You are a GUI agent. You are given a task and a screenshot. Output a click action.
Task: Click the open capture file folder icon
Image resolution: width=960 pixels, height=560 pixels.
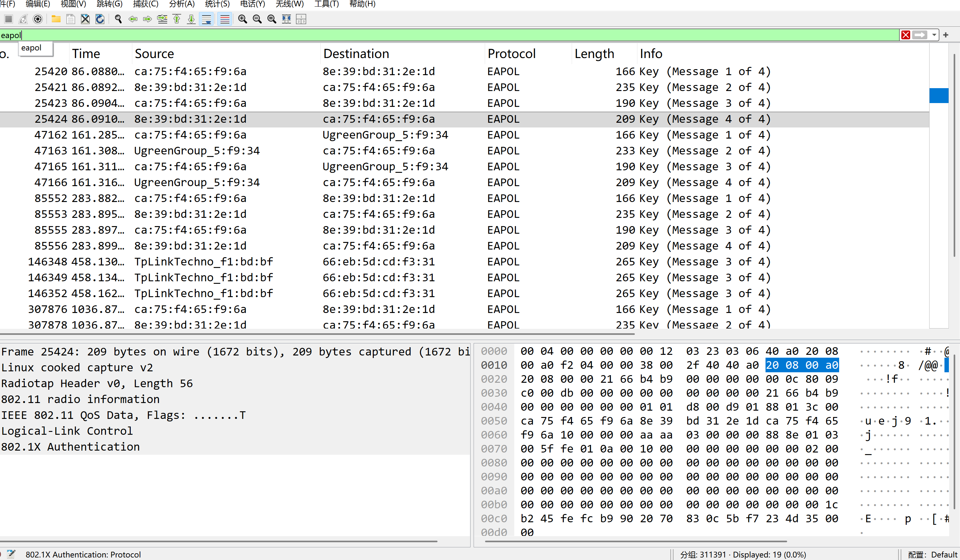56,19
